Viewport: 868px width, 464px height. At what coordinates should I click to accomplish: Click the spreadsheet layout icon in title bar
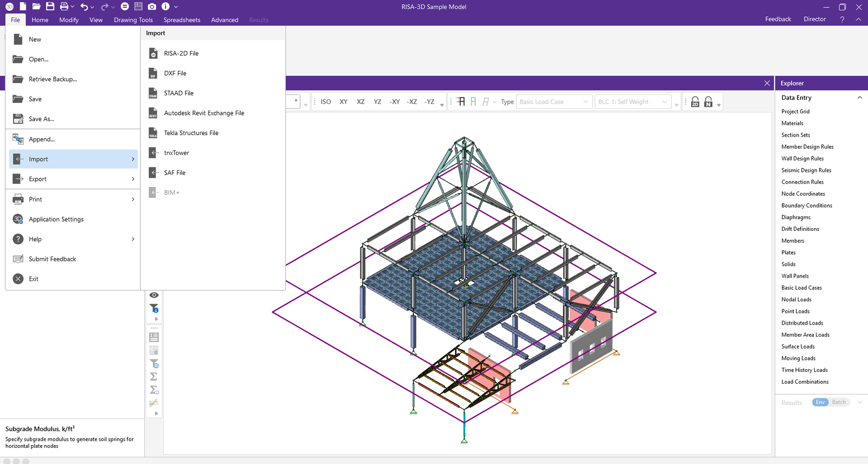point(138,7)
